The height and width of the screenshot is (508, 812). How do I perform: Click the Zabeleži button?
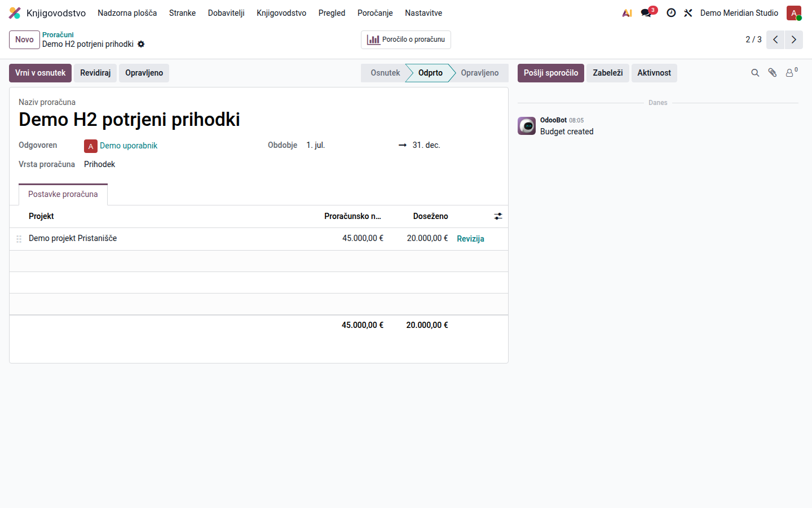coord(608,73)
